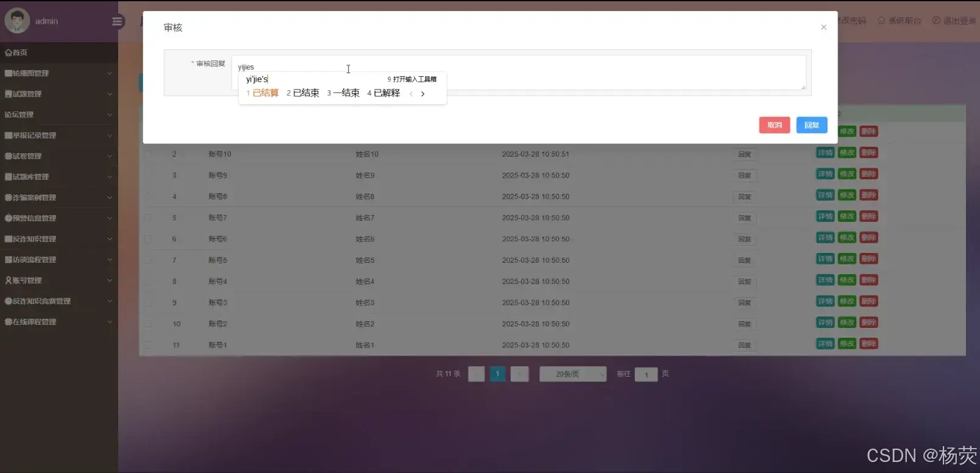Close the 审核 dialog with the X
This screenshot has height=473, width=980.
pyautogui.click(x=823, y=27)
